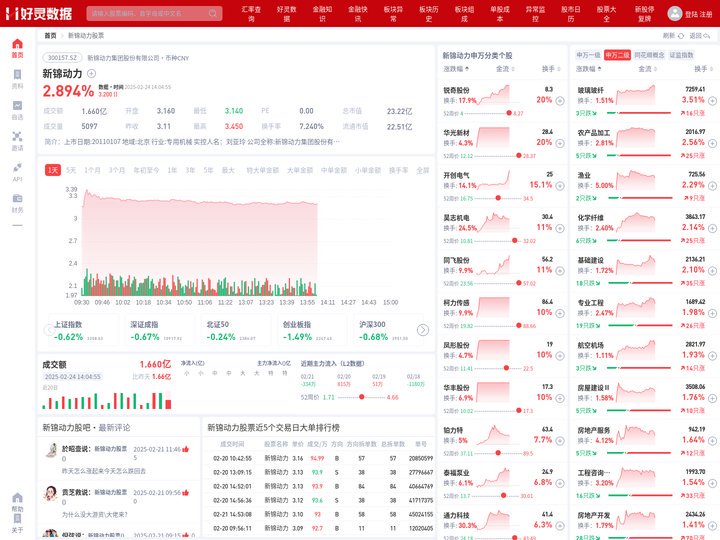Click the 52周价 marker between 1.71 and 4.66

[362, 397]
